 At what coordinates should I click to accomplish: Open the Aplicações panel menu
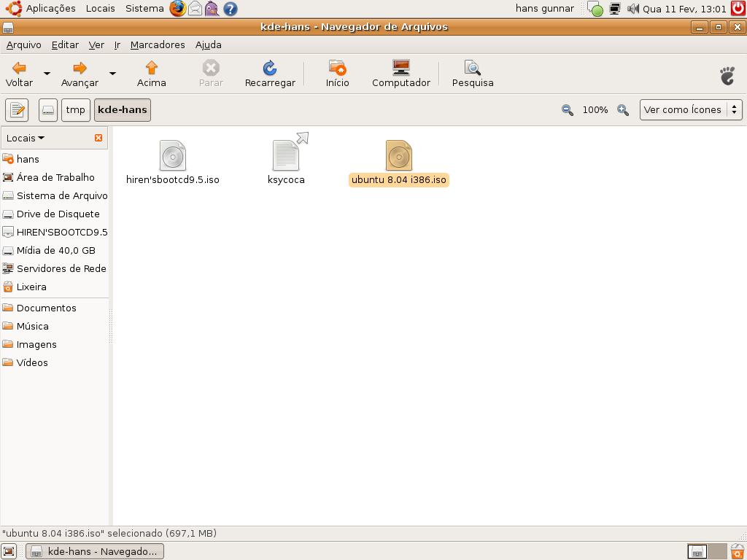42,9
